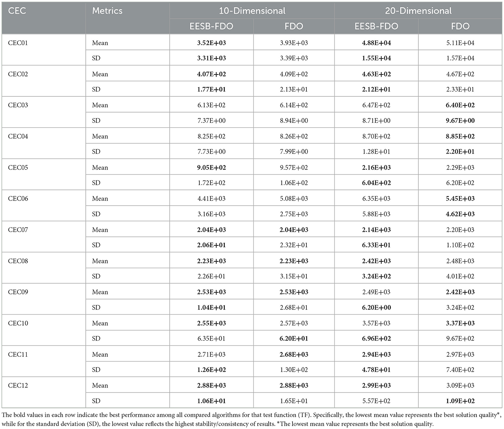Select the 5.45E+03 value in CEC06
Image resolution: width=504 pixels, height=429 pixels.
click(460, 199)
